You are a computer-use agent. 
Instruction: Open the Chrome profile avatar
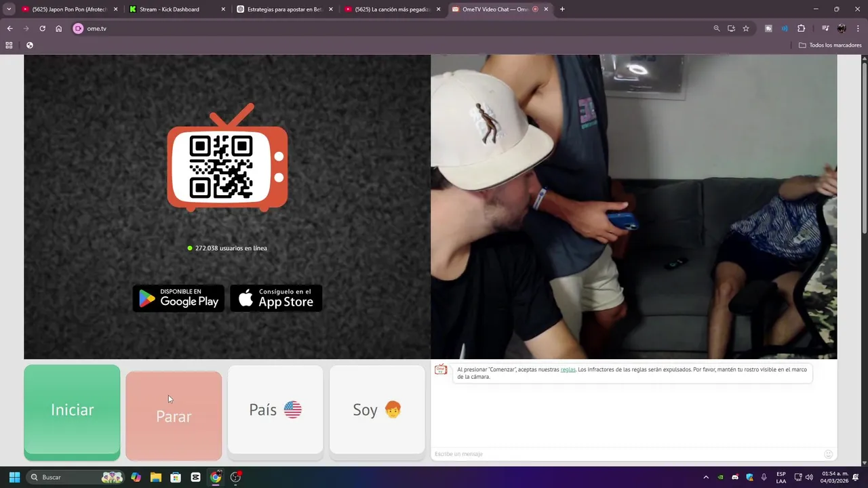click(842, 28)
